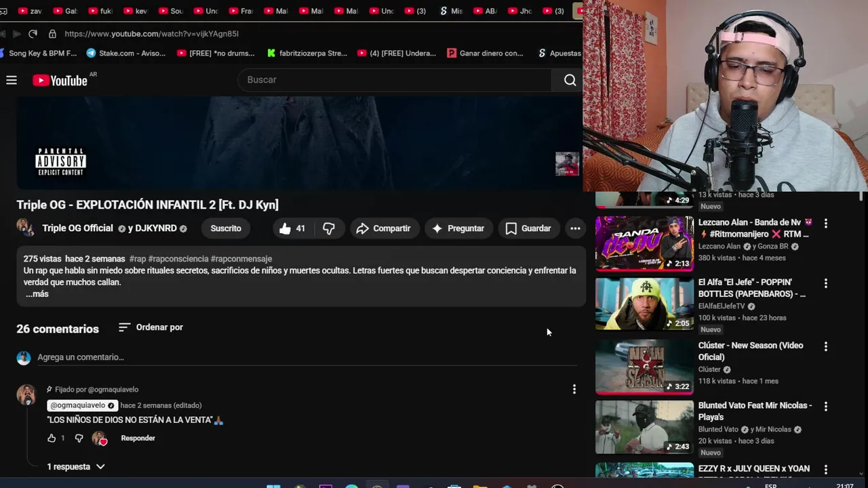Image resolution: width=868 pixels, height=488 pixels.
Task: Open options for EZZY R x JULY QUEEN video
Action: [825, 469]
